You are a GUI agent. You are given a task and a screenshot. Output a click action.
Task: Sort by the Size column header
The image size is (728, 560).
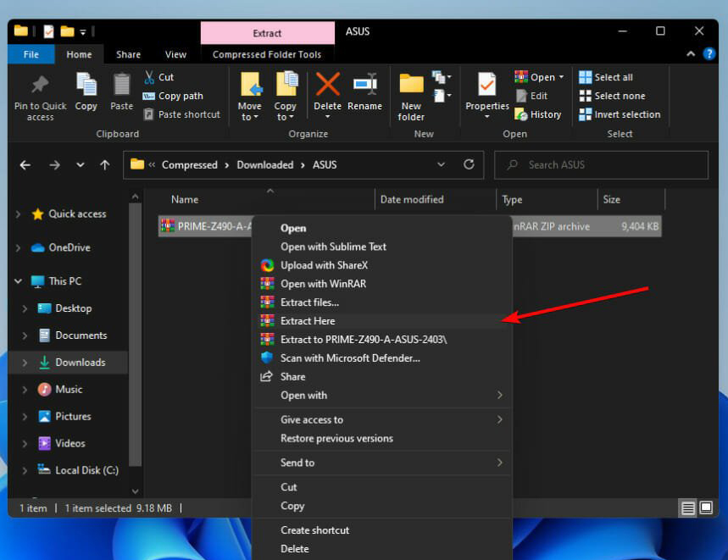tap(611, 199)
